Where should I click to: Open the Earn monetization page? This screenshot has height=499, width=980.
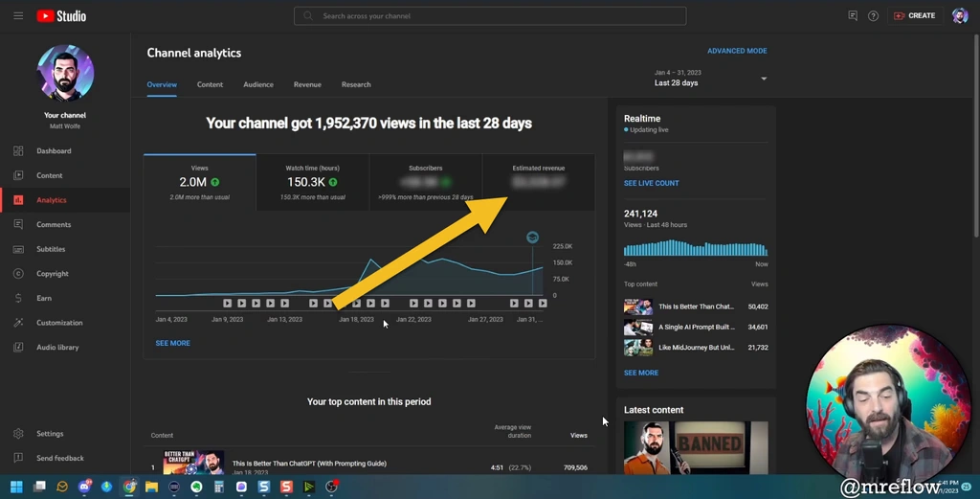tap(44, 298)
